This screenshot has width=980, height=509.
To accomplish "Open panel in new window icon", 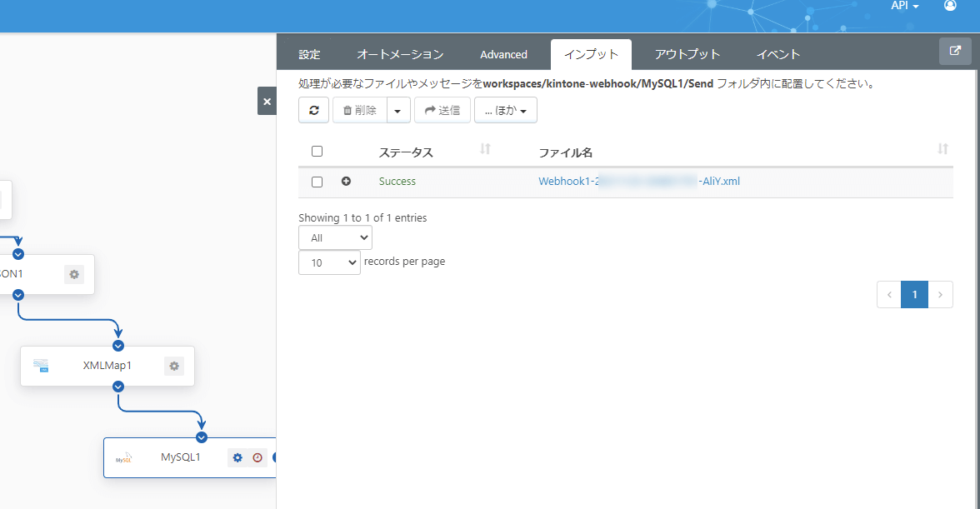I will (954, 51).
